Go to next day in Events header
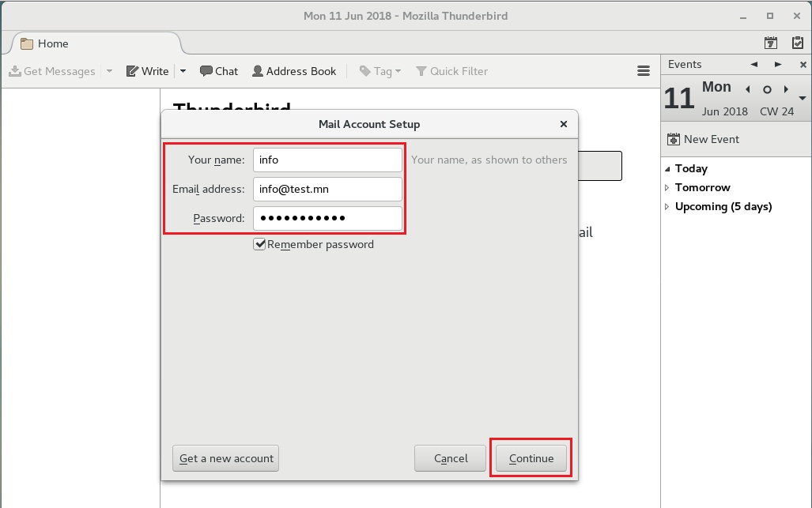This screenshot has height=508, width=812. [x=778, y=65]
